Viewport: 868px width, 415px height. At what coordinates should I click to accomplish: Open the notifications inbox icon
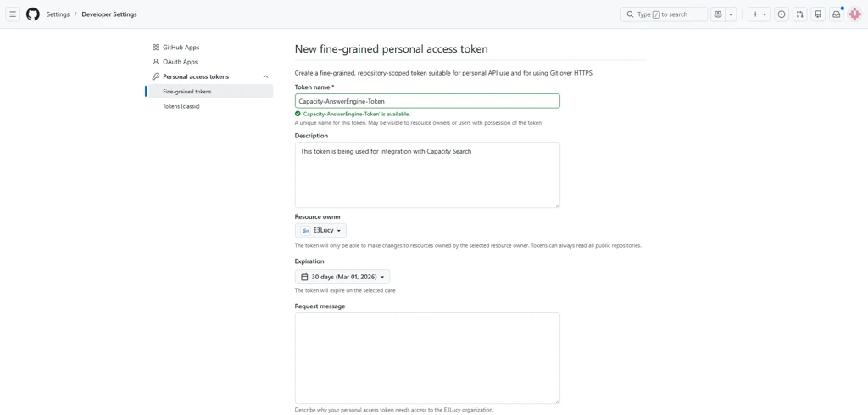point(836,14)
